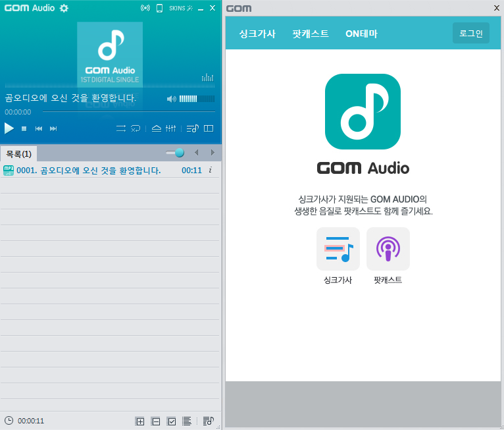Click the 로그인 button

(471, 33)
